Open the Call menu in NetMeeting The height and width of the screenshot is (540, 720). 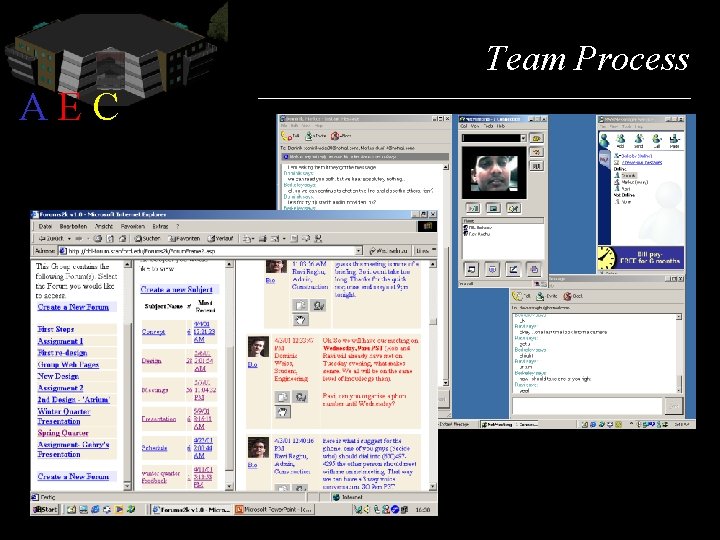point(464,126)
